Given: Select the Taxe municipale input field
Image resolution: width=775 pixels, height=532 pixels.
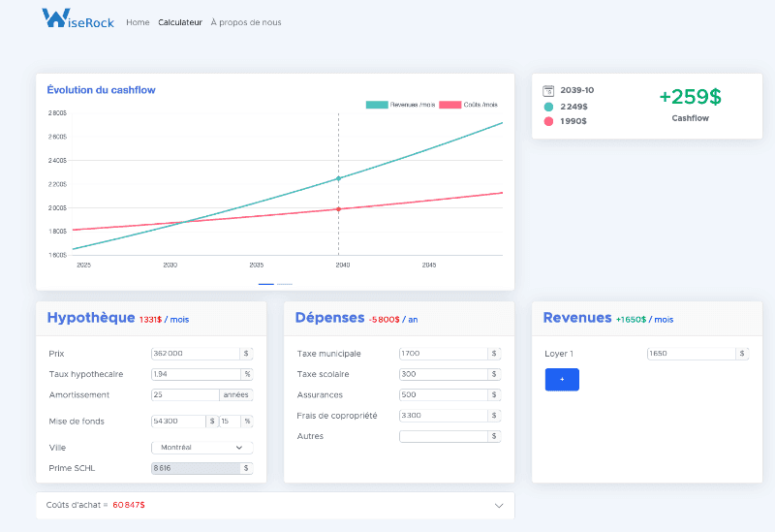Looking at the screenshot, I should click(443, 354).
